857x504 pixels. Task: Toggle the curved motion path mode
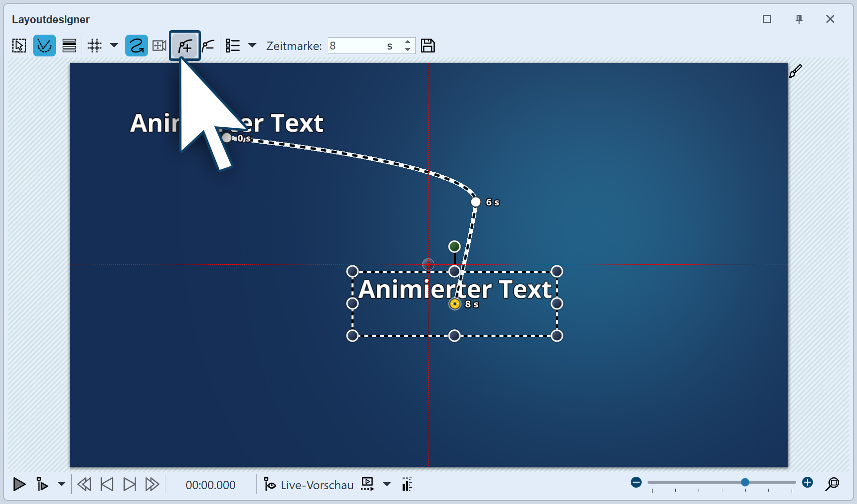click(137, 46)
